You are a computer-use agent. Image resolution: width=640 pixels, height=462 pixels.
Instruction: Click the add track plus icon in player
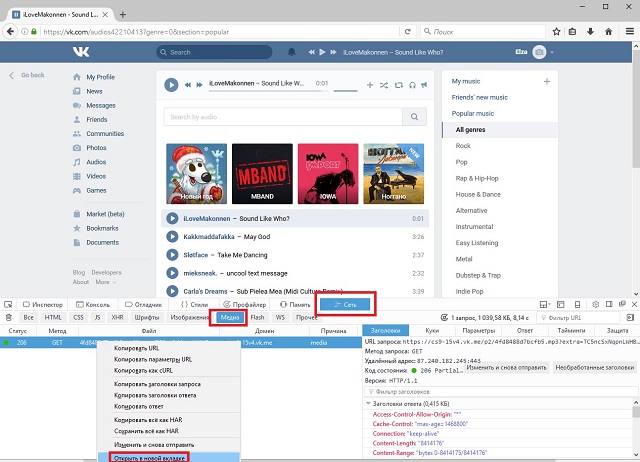pyautogui.click(x=370, y=85)
